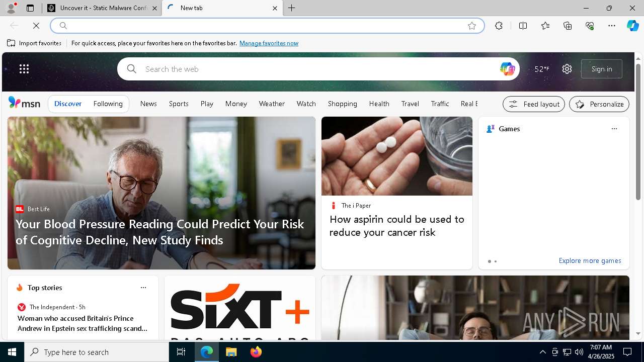Open Split screen view
The height and width of the screenshot is (362, 644).
point(523,26)
